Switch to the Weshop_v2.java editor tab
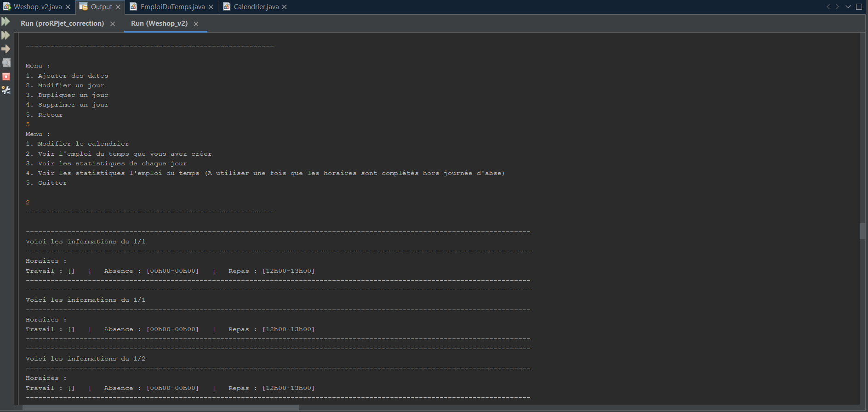Image resolution: width=868 pixels, height=412 pixels. click(x=38, y=7)
